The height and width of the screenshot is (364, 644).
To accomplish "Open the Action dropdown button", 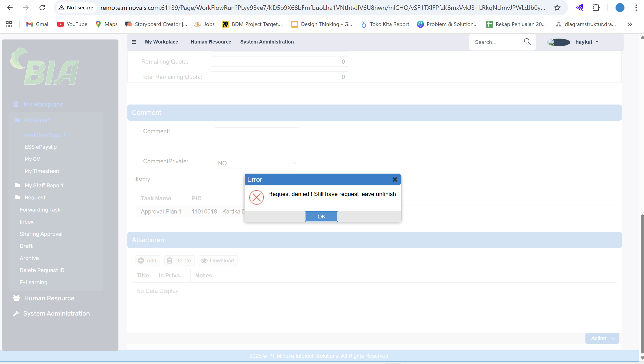I will (x=602, y=338).
